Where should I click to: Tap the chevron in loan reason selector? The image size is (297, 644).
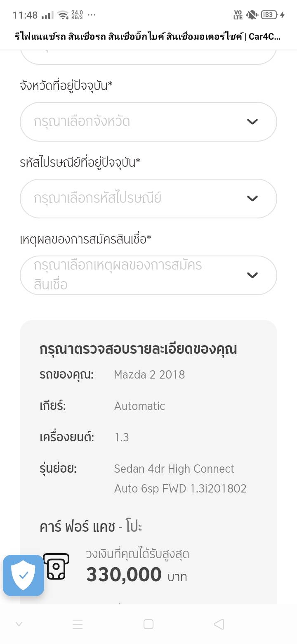252,275
